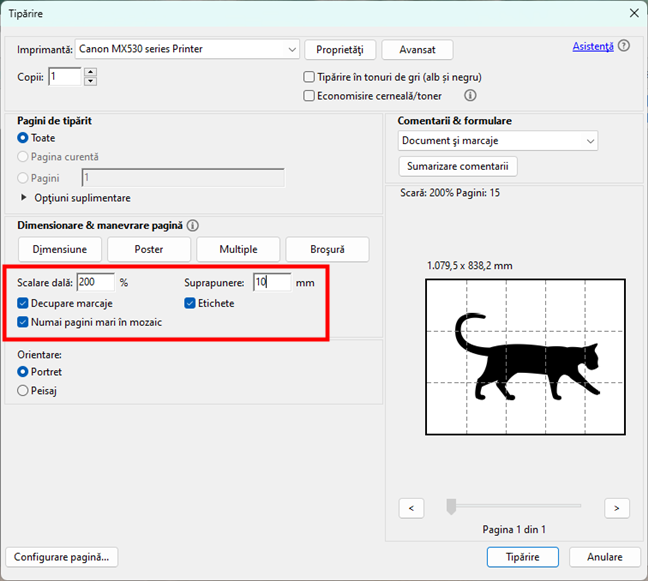Click the Scalare dală percentage field

(96, 282)
